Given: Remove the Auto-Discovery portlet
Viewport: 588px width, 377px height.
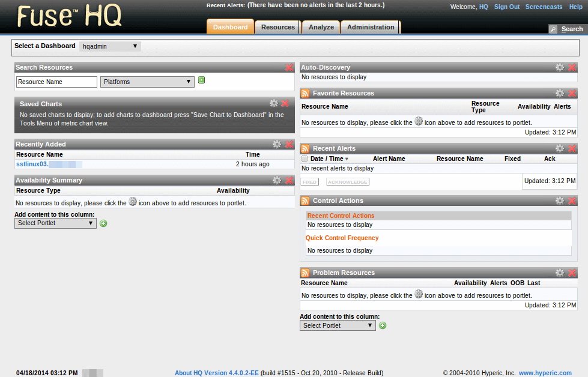Looking at the screenshot, I should pyautogui.click(x=572, y=67).
